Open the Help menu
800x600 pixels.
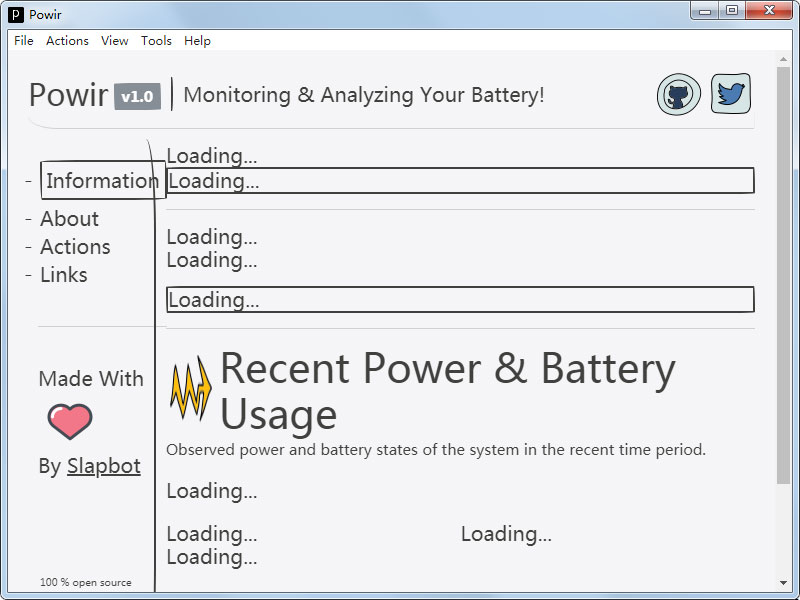(x=198, y=41)
